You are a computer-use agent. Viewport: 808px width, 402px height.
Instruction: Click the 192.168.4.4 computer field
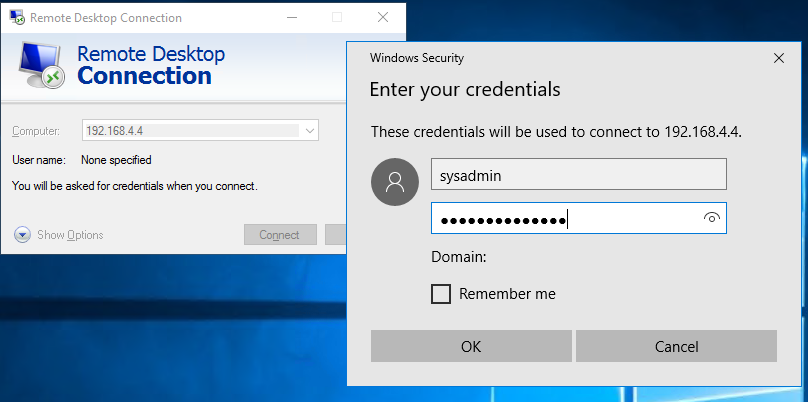(x=200, y=130)
